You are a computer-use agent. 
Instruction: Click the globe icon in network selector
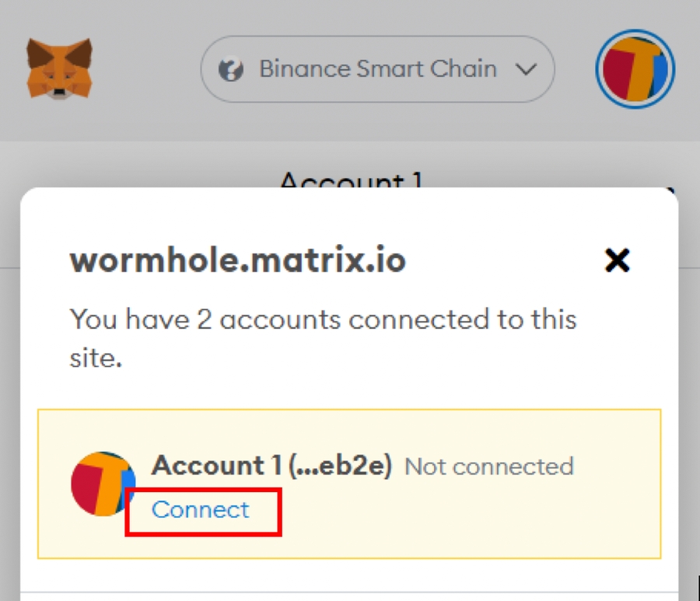(231, 70)
